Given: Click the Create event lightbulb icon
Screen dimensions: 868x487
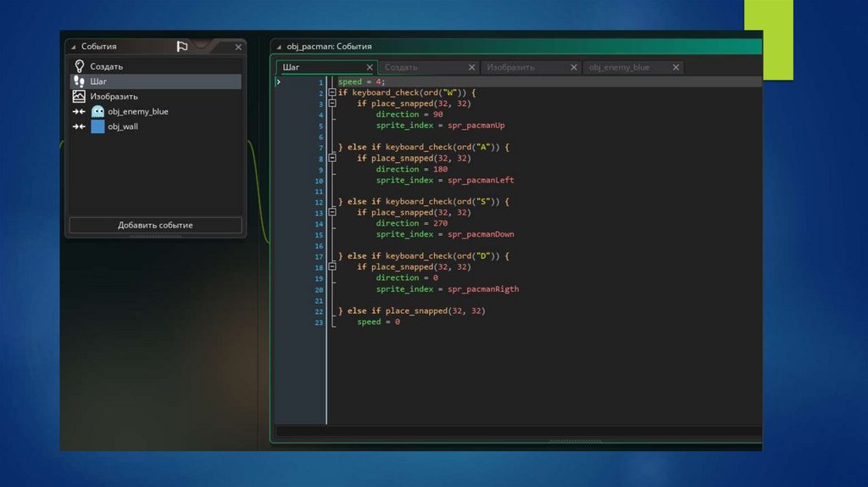Looking at the screenshot, I should pos(79,66).
